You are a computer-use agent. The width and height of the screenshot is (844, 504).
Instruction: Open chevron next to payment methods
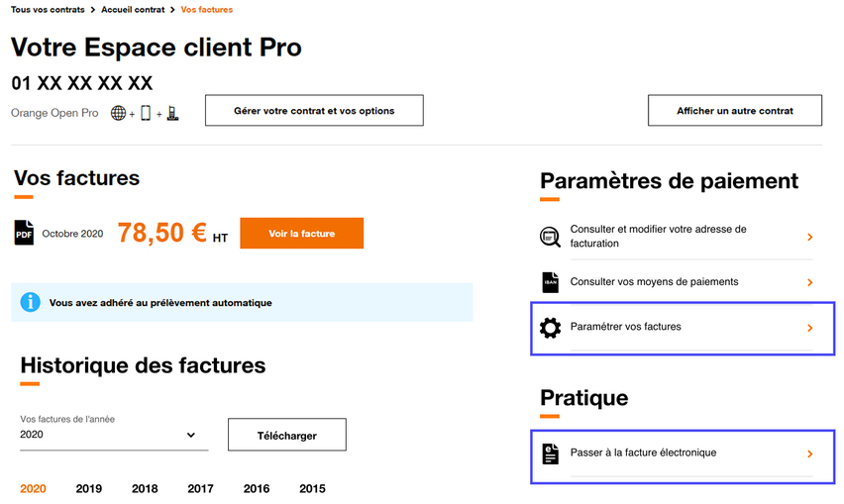(809, 282)
